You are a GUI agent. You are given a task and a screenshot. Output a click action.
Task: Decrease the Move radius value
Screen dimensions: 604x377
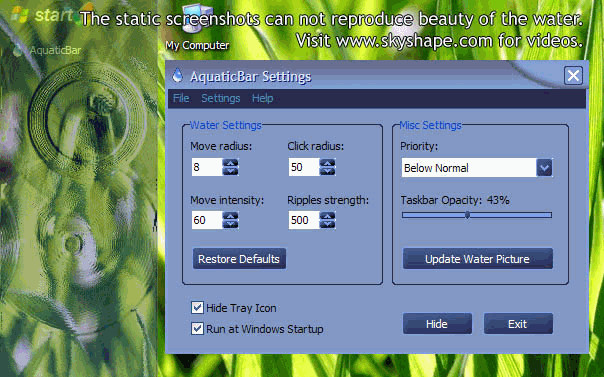[230, 171]
